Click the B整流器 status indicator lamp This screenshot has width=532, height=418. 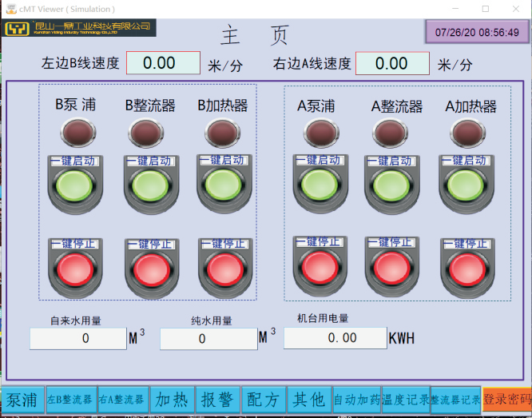point(146,133)
